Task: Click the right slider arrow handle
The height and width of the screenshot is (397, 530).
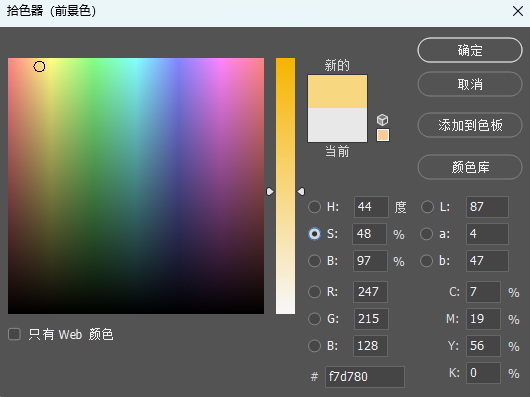Action: 301,192
